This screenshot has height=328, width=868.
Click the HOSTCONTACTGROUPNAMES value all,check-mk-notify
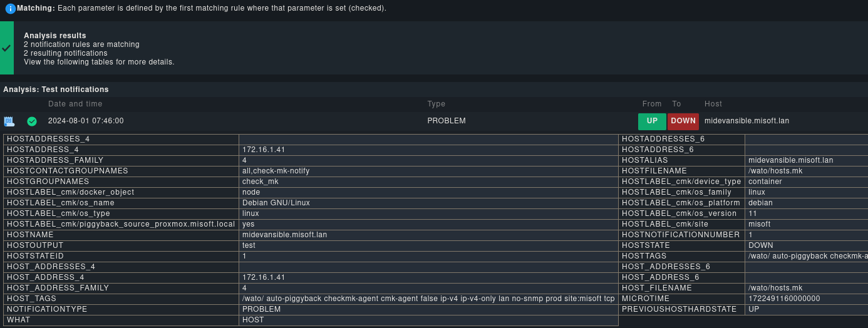[x=276, y=171]
